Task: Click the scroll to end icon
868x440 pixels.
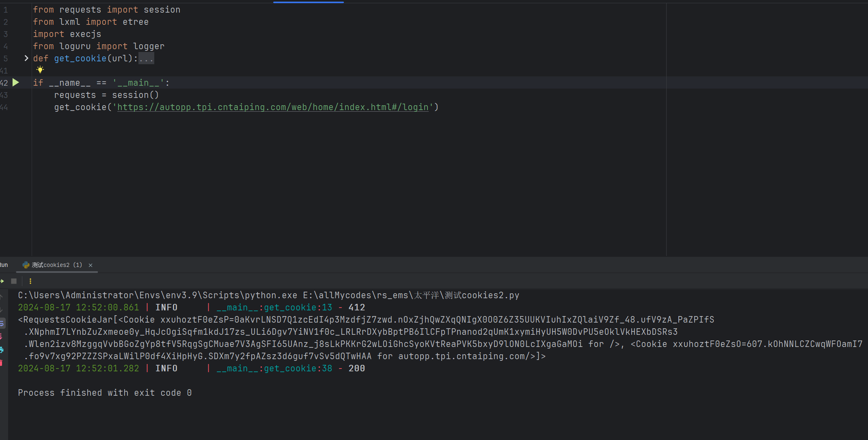Action: pyautogui.click(x=1, y=336)
